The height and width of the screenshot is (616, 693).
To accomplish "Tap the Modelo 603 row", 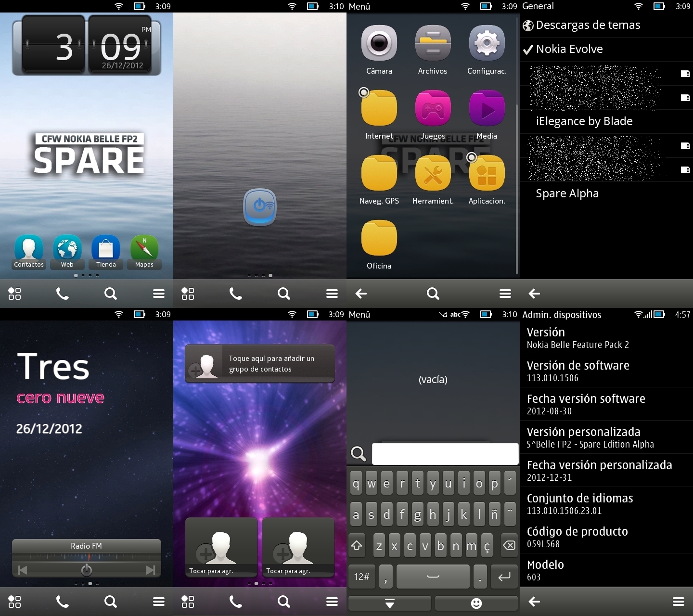I will (606, 570).
